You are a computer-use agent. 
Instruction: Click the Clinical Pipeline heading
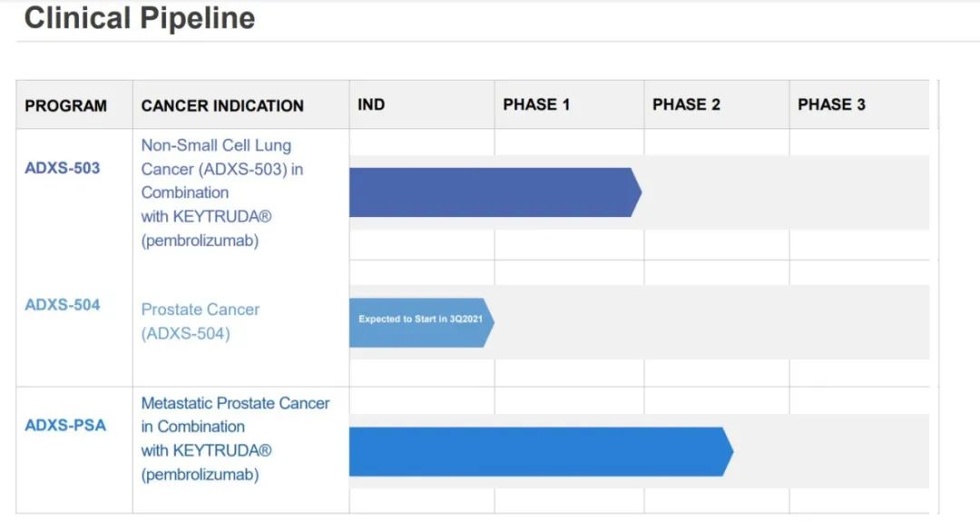pos(140,18)
